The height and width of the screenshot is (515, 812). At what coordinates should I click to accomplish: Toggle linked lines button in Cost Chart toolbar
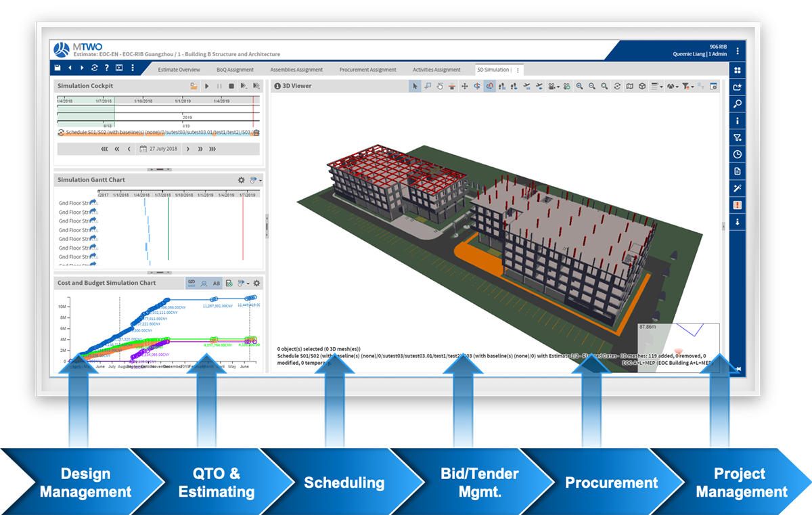[191, 283]
